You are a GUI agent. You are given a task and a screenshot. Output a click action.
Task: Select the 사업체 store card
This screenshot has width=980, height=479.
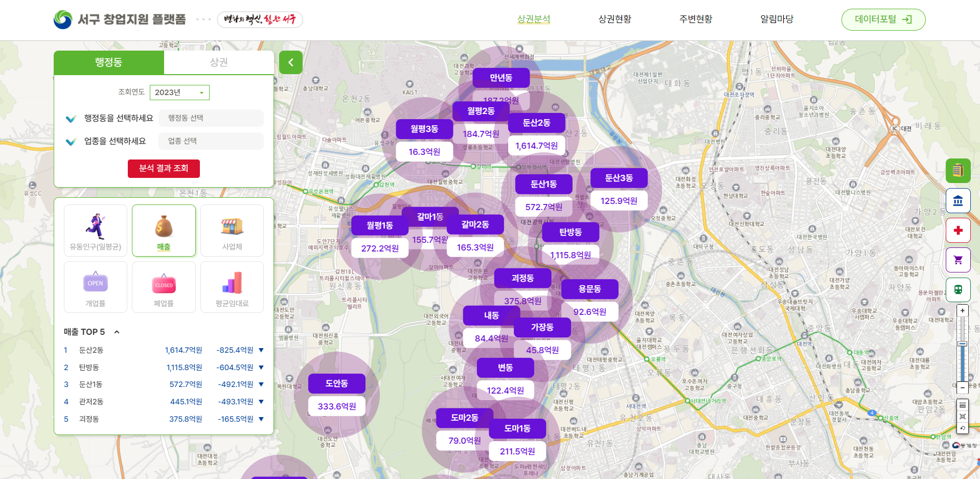click(232, 231)
